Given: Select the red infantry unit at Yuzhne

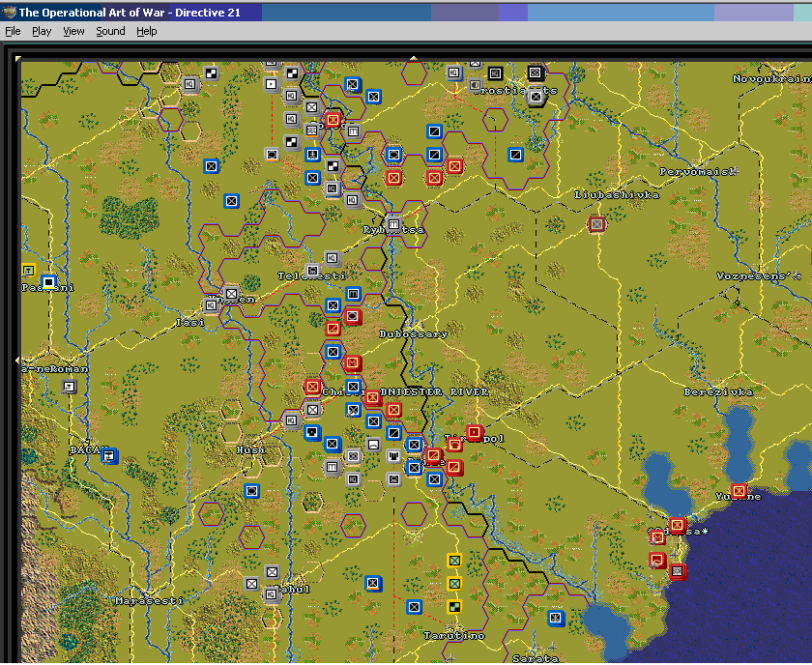Looking at the screenshot, I should tap(739, 490).
